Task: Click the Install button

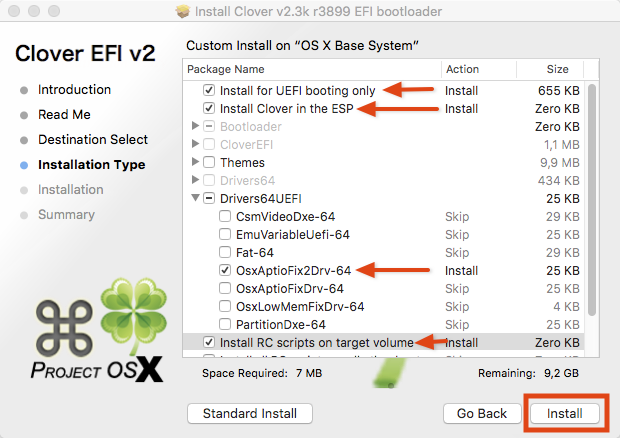Action: (x=564, y=413)
